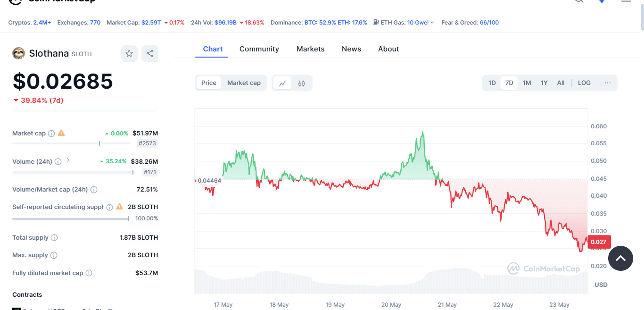Click the USD currency label on chart

pos(601,285)
